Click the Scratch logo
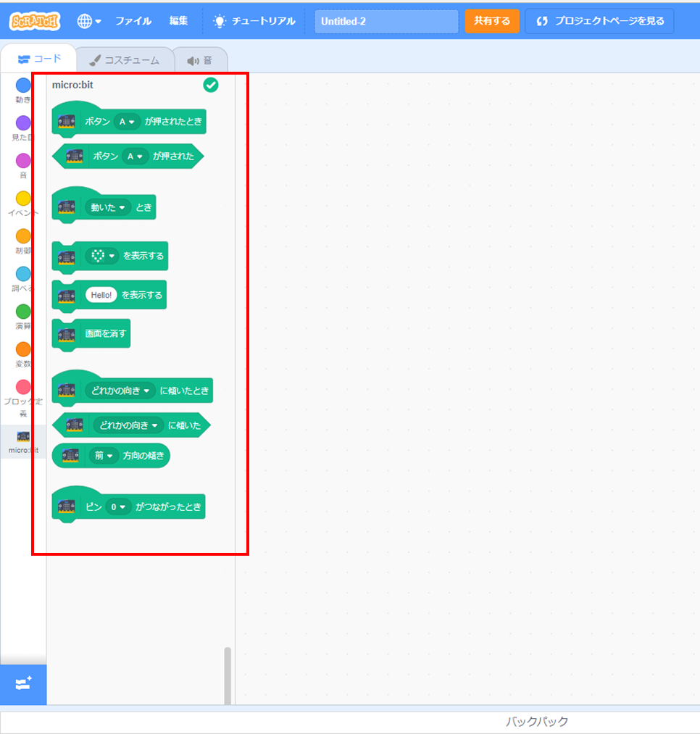The width and height of the screenshot is (700, 734). [35, 21]
